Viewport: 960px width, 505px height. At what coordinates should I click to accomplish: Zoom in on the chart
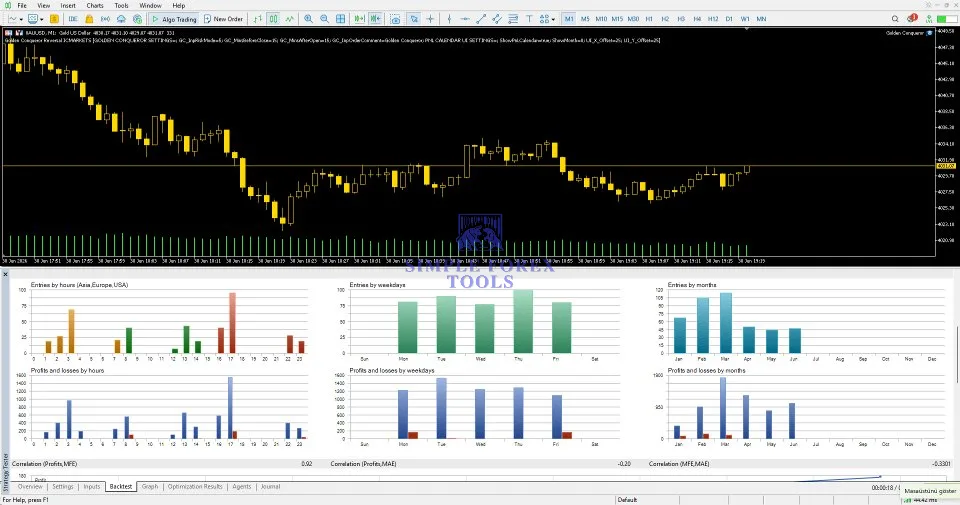tap(308, 19)
